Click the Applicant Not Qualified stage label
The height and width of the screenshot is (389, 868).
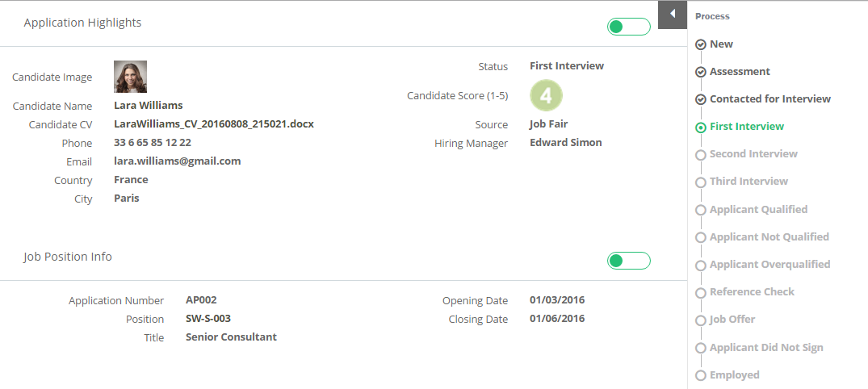coord(769,236)
